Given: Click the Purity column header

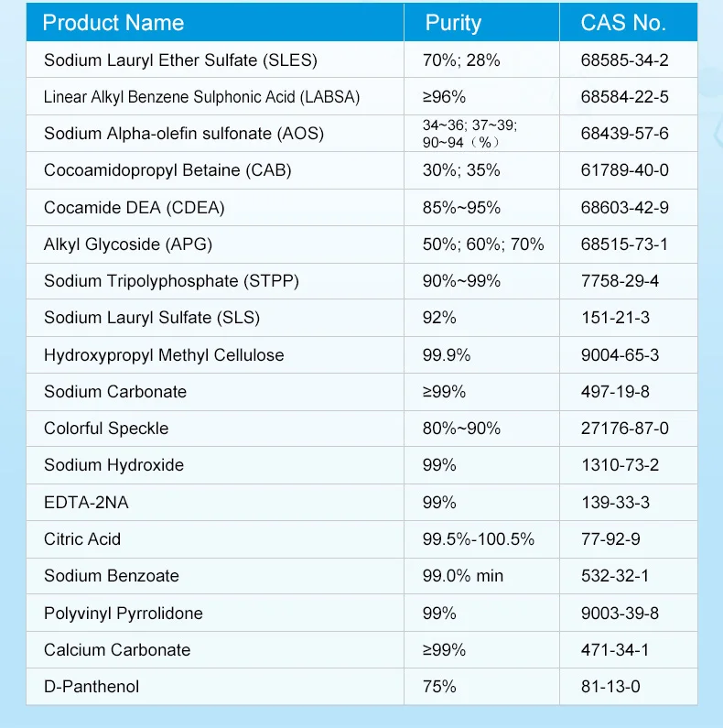Looking at the screenshot, I should coord(453,23).
